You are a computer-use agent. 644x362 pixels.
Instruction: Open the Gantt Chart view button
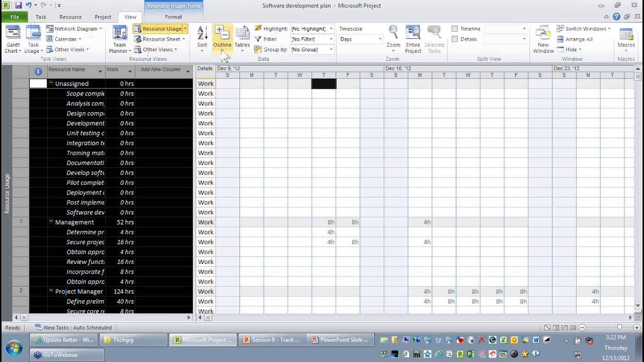point(13,39)
